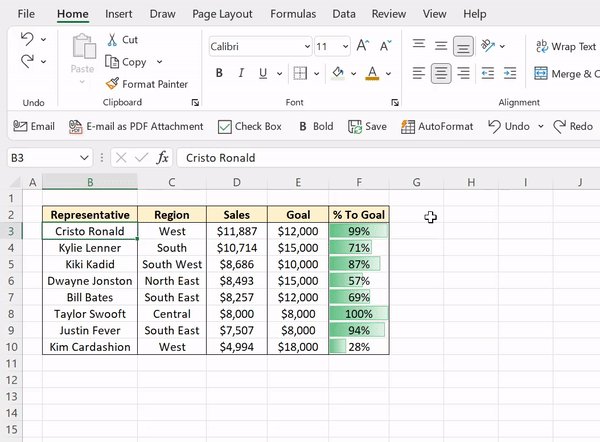600x442 pixels.
Task: Increase indent in alignment group
Action: (510, 73)
